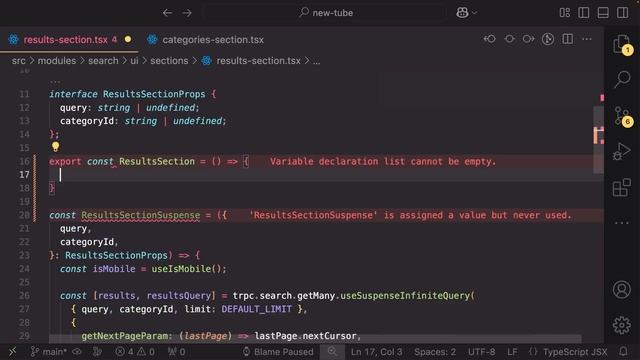Show additional views via activity bar ellipsis
640x360 pixels.
click(x=622, y=223)
